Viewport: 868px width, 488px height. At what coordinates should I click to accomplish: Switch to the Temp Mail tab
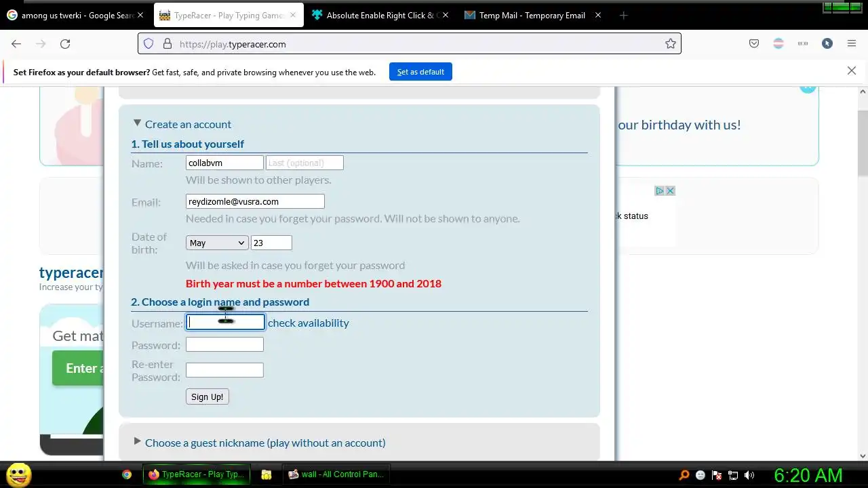[532, 15]
